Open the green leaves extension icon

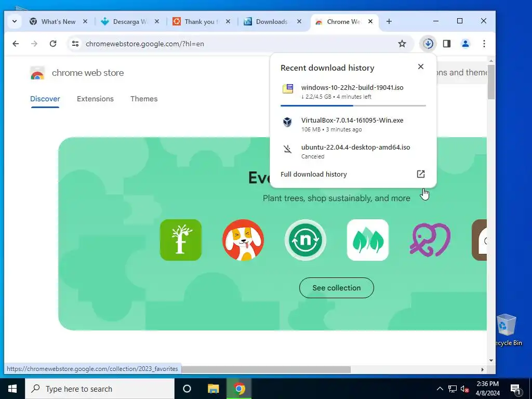click(x=368, y=240)
